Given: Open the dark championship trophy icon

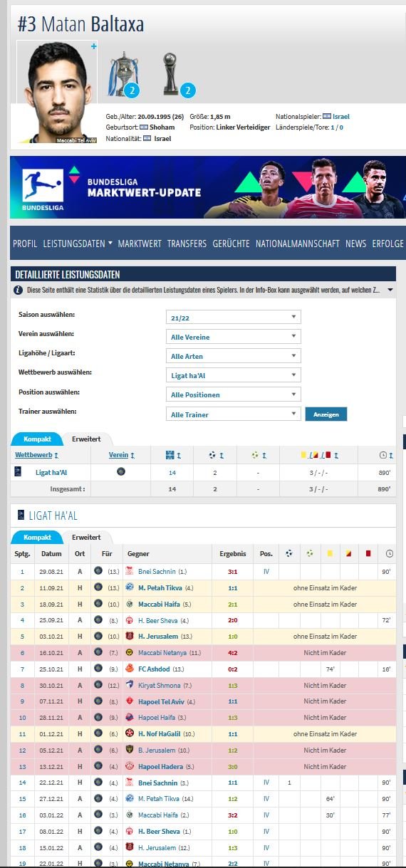Looking at the screenshot, I should [172, 73].
